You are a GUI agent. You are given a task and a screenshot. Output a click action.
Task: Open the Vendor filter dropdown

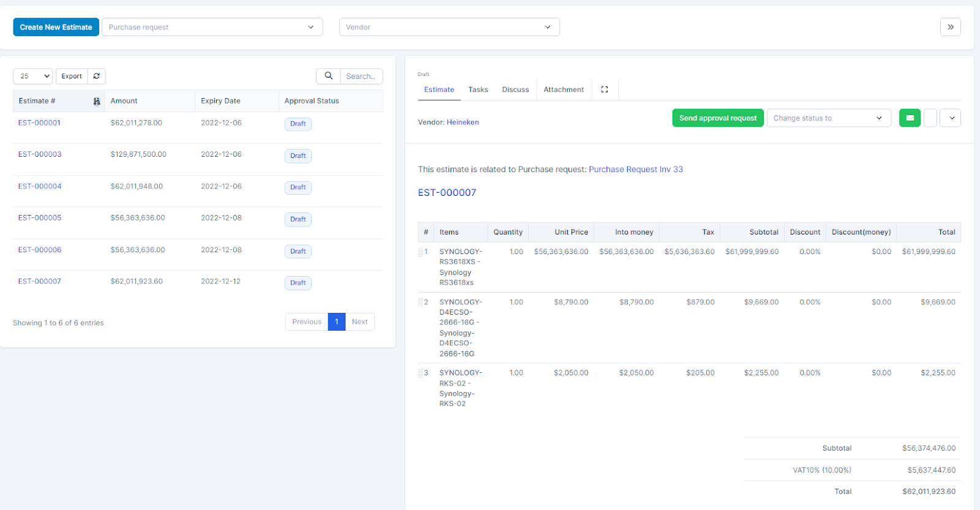pos(449,27)
